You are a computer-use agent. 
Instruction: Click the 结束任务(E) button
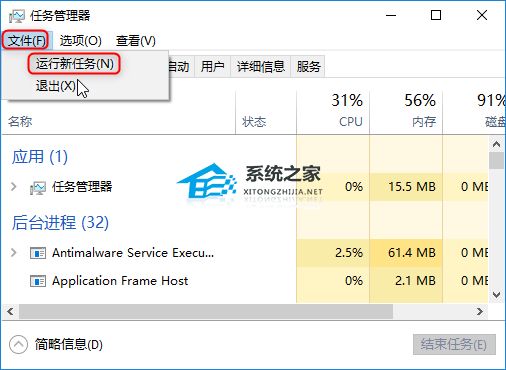[454, 344]
